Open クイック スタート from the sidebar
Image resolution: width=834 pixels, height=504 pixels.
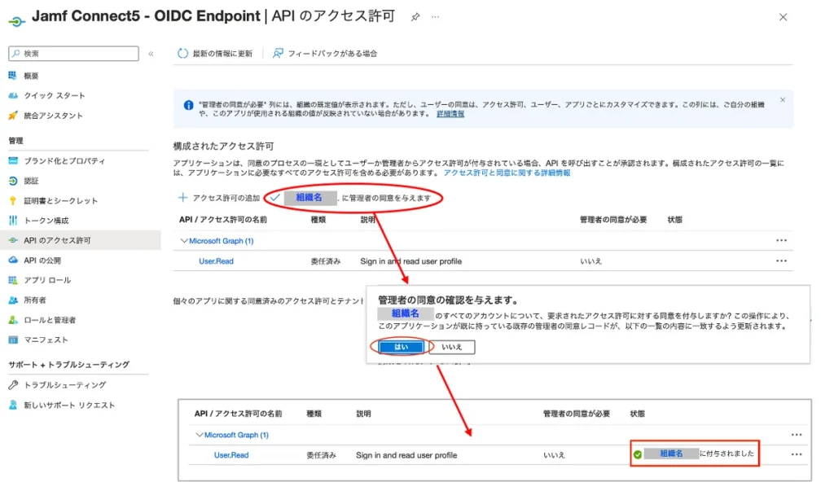click(x=54, y=95)
